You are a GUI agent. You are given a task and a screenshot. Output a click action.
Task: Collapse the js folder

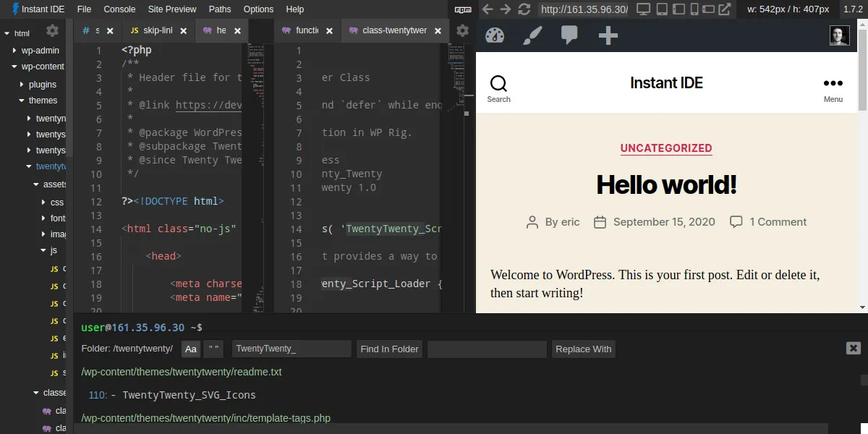click(43, 250)
